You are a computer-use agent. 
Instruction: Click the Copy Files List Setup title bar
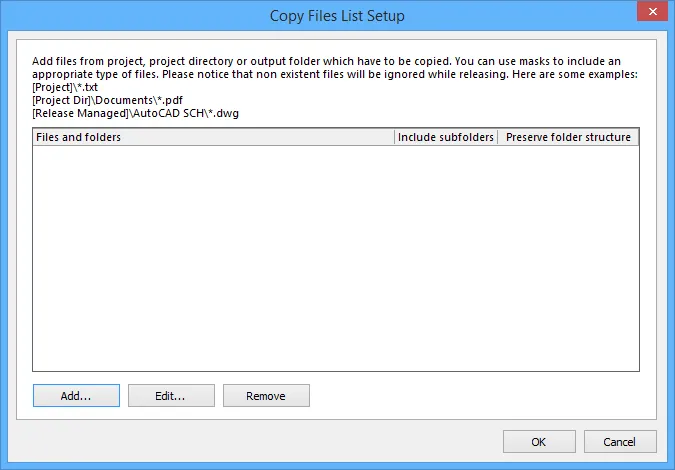click(x=337, y=16)
